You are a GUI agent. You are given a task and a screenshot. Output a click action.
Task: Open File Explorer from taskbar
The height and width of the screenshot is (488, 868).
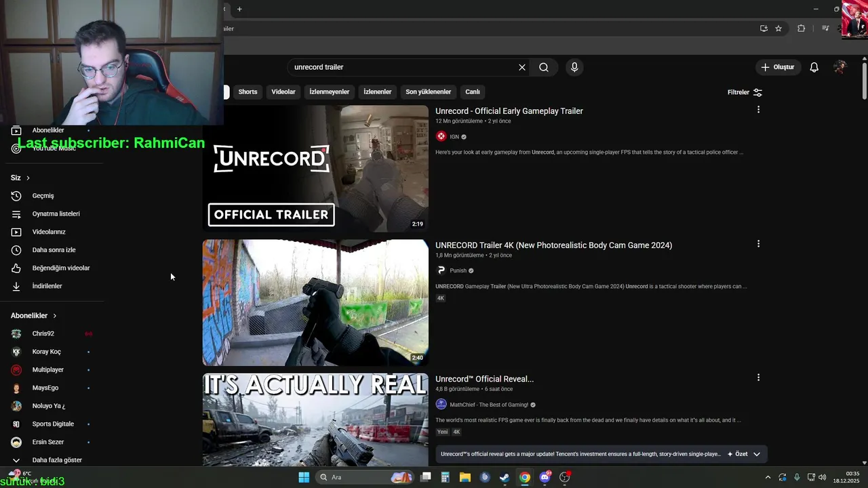click(x=465, y=477)
